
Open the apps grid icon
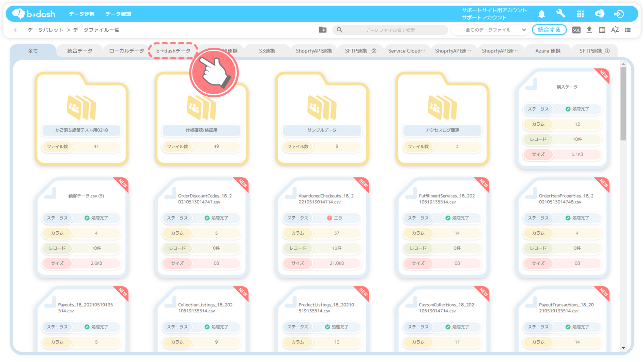580,14
